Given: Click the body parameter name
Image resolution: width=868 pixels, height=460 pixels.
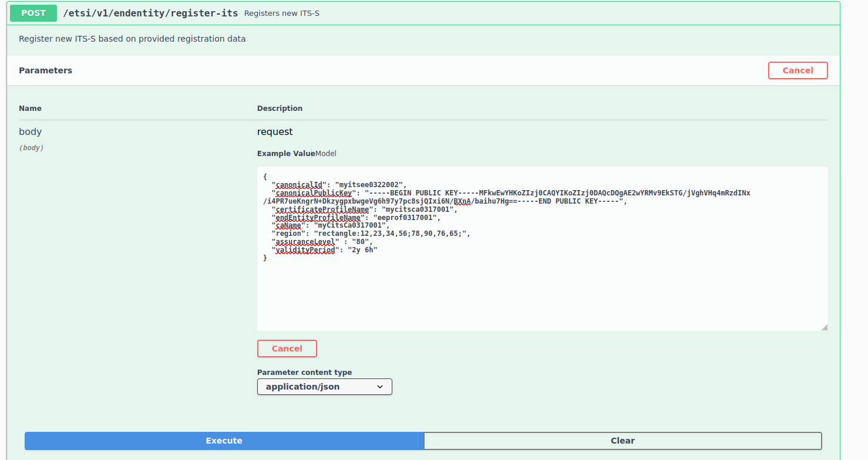Looking at the screenshot, I should [x=30, y=131].
